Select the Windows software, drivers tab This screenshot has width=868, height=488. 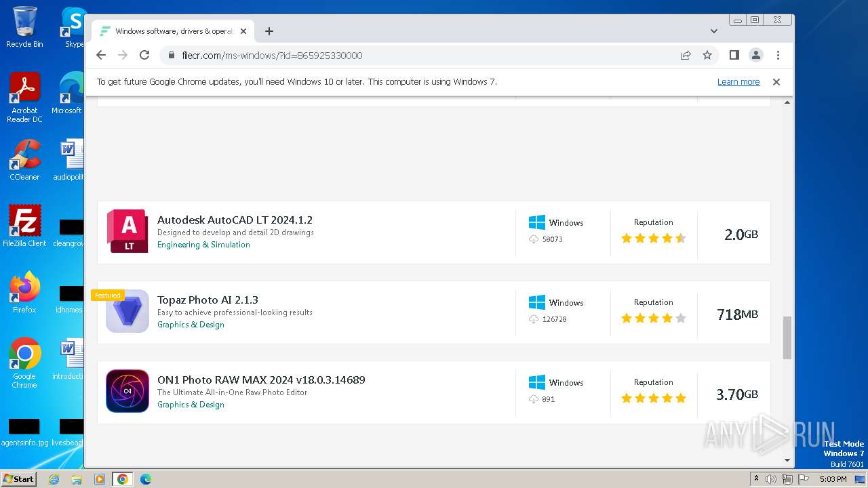click(173, 31)
